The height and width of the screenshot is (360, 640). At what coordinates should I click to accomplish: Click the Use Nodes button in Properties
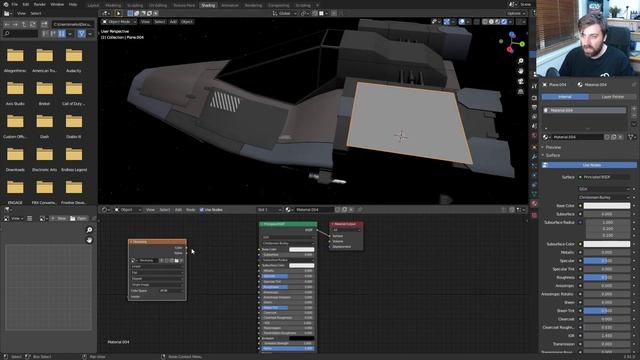click(589, 165)
